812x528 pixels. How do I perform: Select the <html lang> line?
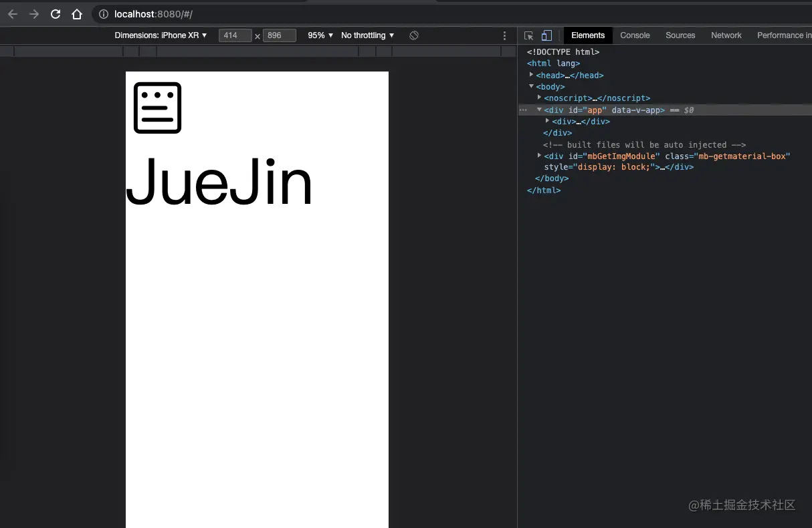coord(554,63)
